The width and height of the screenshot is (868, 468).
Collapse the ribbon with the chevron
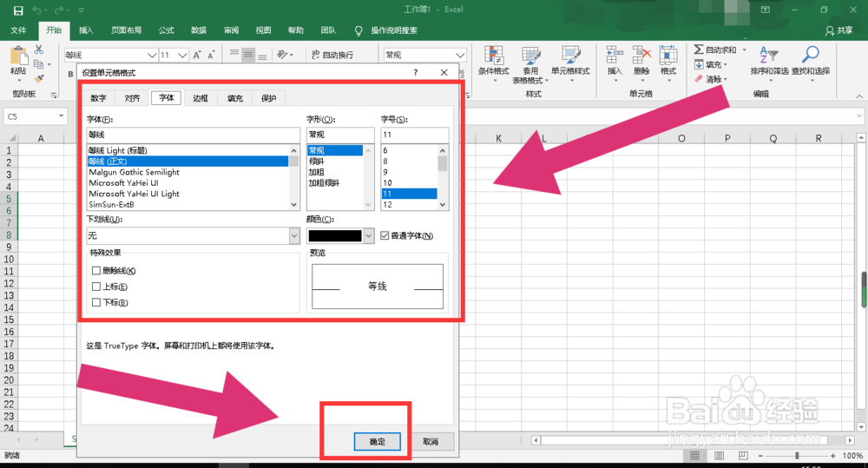tap(859, 96)
